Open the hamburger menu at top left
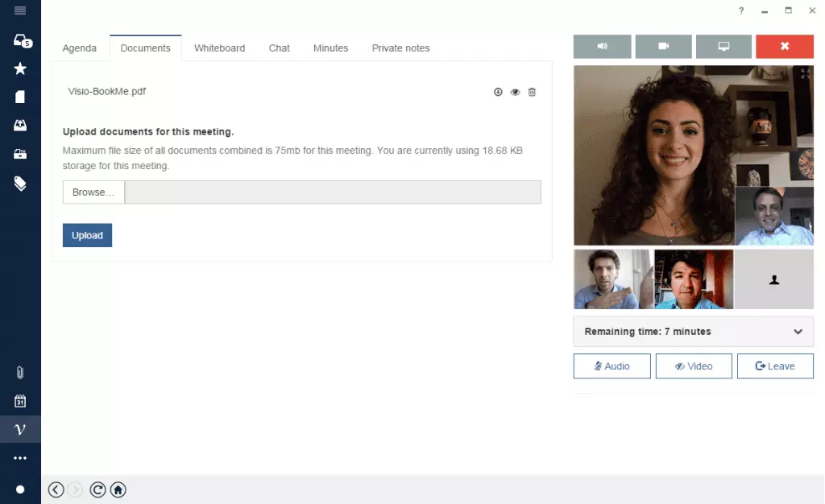The image size is (825, 504). tap(20, 10)
